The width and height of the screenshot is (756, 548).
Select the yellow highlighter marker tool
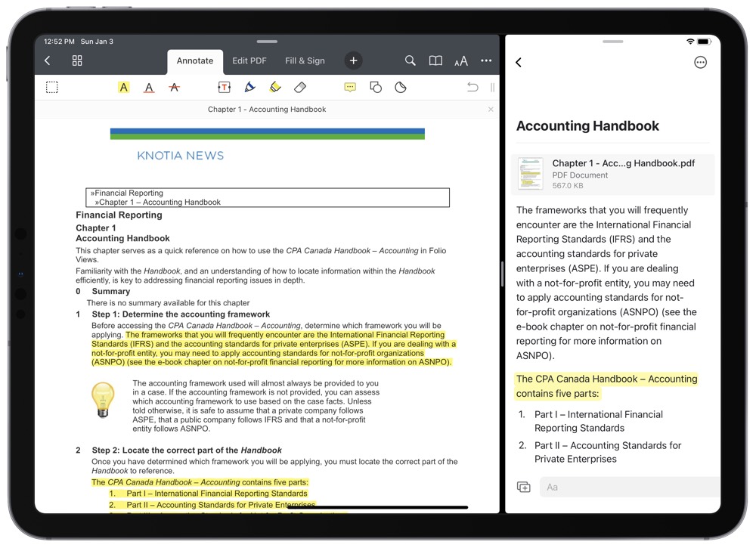pyautogui.click(x=275, y=87)
